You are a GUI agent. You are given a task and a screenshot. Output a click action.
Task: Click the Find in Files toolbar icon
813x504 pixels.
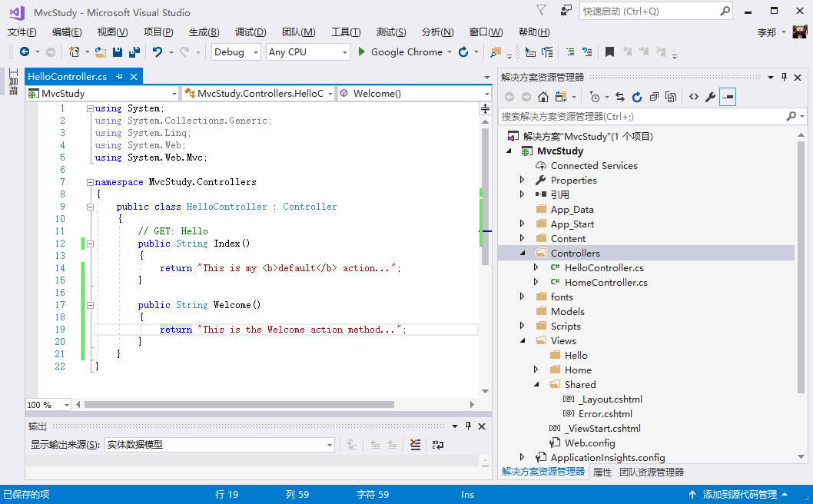pos(496,51)
